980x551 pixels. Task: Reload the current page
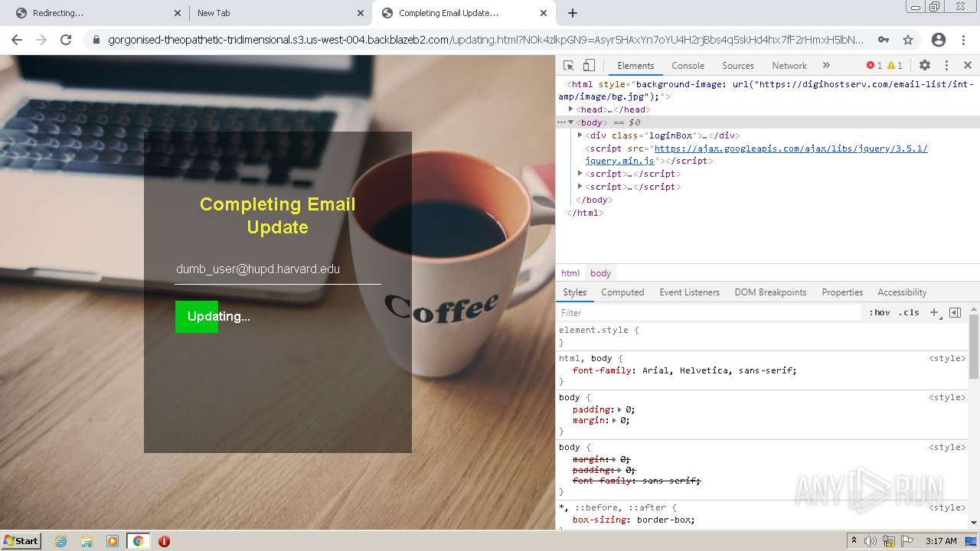(x=66, y=40)
